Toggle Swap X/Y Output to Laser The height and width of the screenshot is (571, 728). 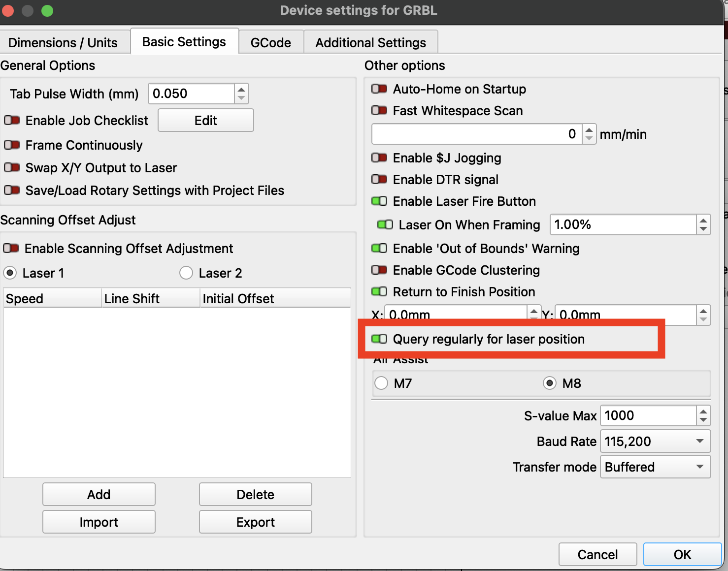pyautogui.click(x=12, y=167)
